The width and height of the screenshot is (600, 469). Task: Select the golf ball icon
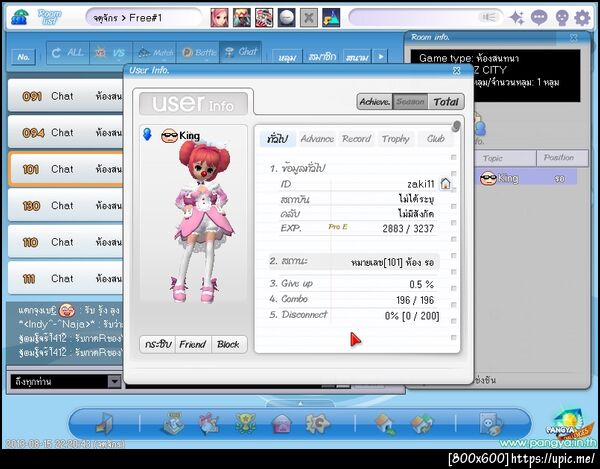pyautogui.click(x=286, y=17)
